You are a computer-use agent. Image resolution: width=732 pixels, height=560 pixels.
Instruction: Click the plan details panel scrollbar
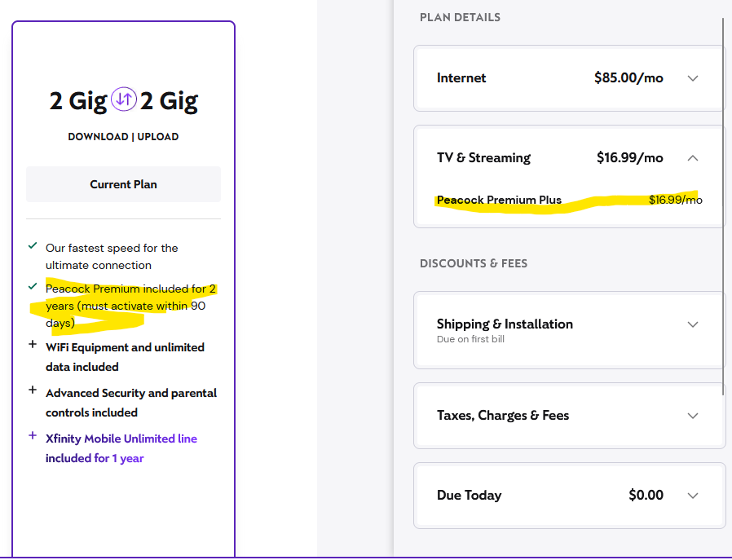(x=723, y=205)
